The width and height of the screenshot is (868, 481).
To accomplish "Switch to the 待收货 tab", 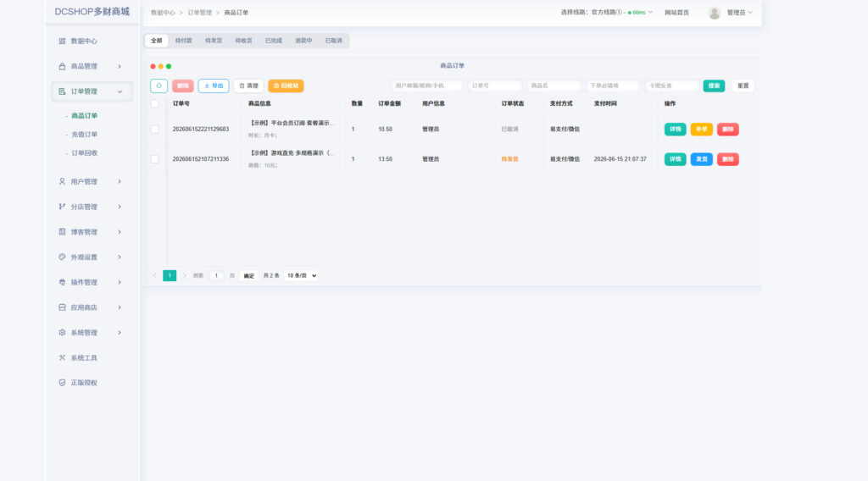I will [x=243, y=41].
